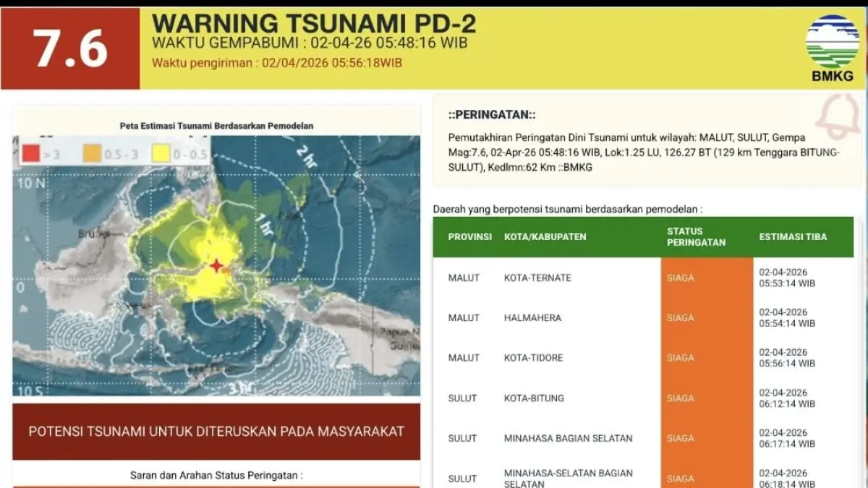The image size is (868, 488).
Task: Click the MINAHASA BAGIAN SELATAN cell
Action: (568, 438)
